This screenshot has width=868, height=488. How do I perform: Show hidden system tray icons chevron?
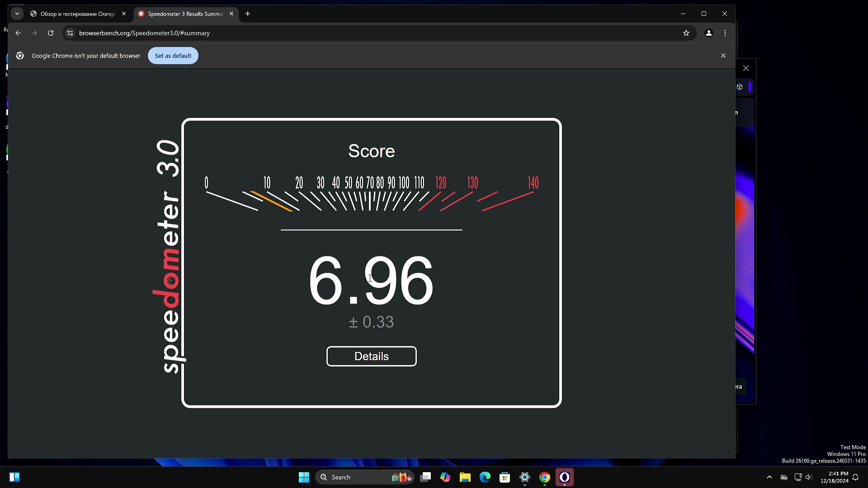click(x=769, y=477)
